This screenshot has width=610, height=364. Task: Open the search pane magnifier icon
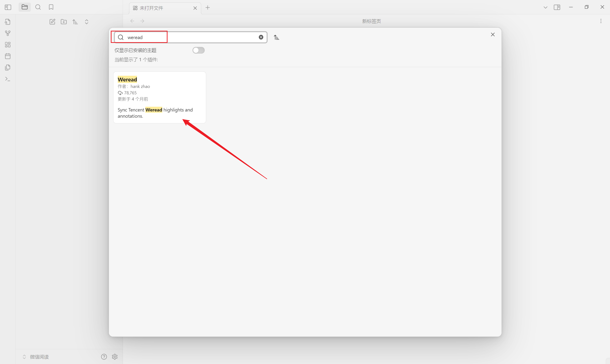(38, 7)
